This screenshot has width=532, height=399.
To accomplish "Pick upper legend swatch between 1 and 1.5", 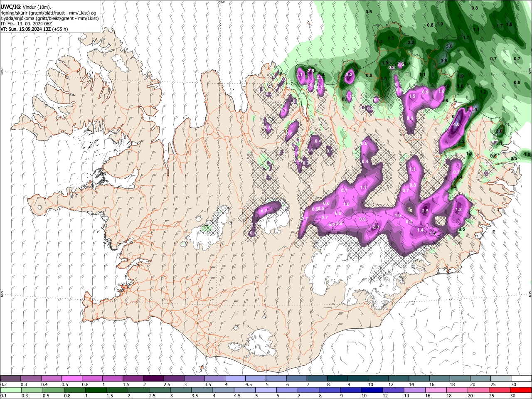I will click(112, 378).
